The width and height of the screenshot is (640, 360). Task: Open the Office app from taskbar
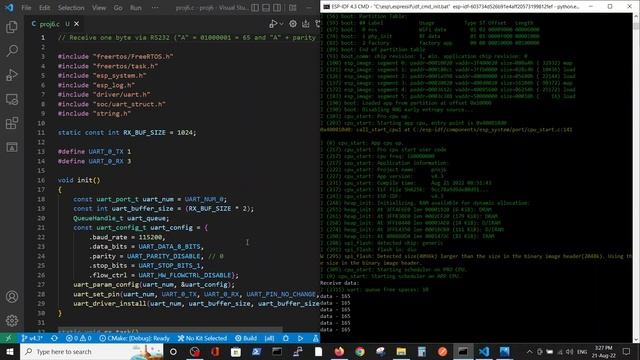[x=215, y=352]
